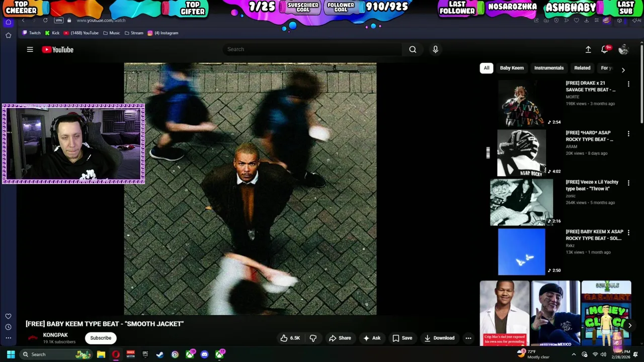This screenshot has height=362, width=644.
Task: Open Drake x 21 Savage type beat thumbnail
Action: (x=521, y=103)
